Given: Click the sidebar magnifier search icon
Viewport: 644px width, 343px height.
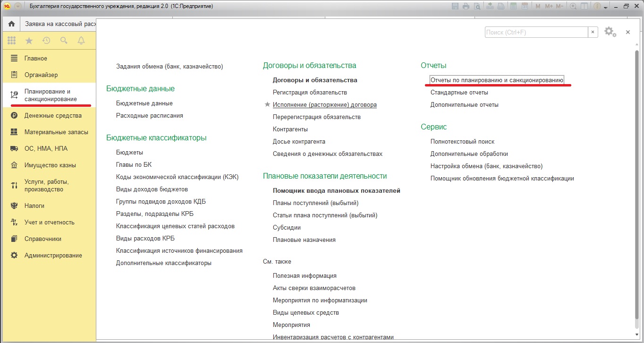Looking at the screenshot, I should (x=64, y=41).
